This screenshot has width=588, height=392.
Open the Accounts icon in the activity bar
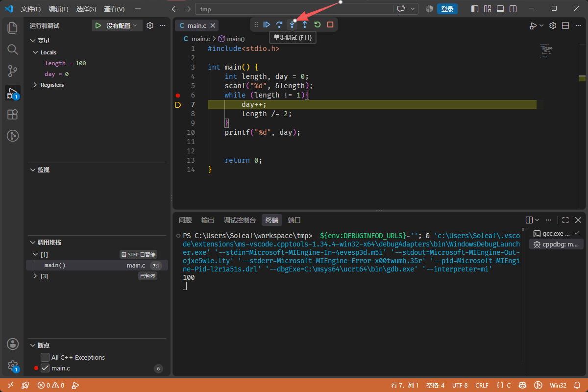coord(13,344)
